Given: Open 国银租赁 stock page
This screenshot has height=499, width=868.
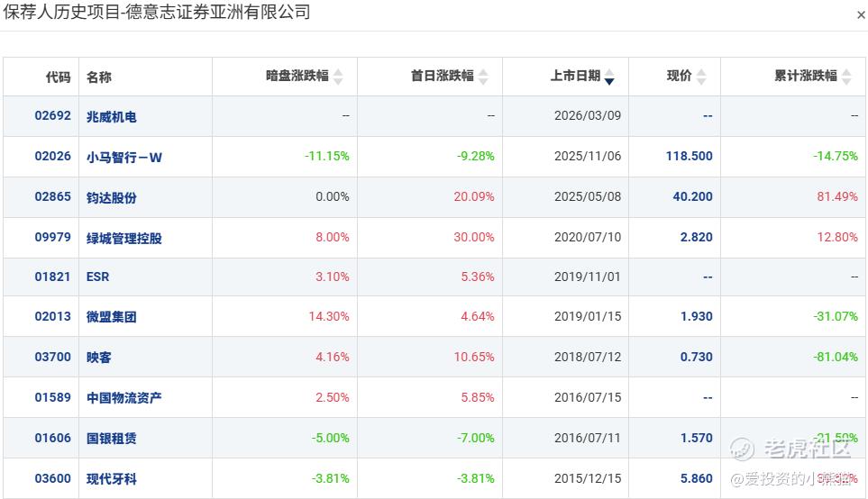Looking at the screenshot, I should click(111, 439).
